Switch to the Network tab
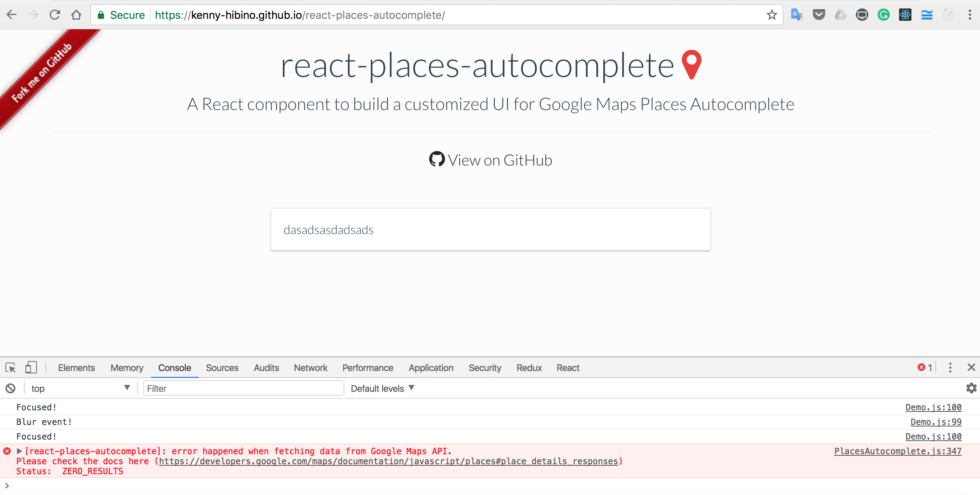 coord(310,368)
